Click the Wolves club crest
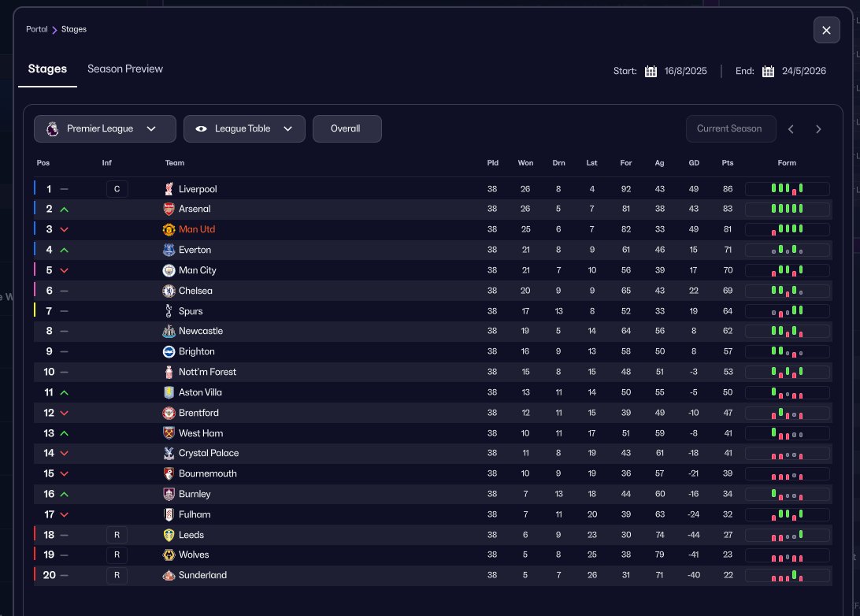This screenshot has height=616, width=860. pyautogui.click(x=169, y=555)
